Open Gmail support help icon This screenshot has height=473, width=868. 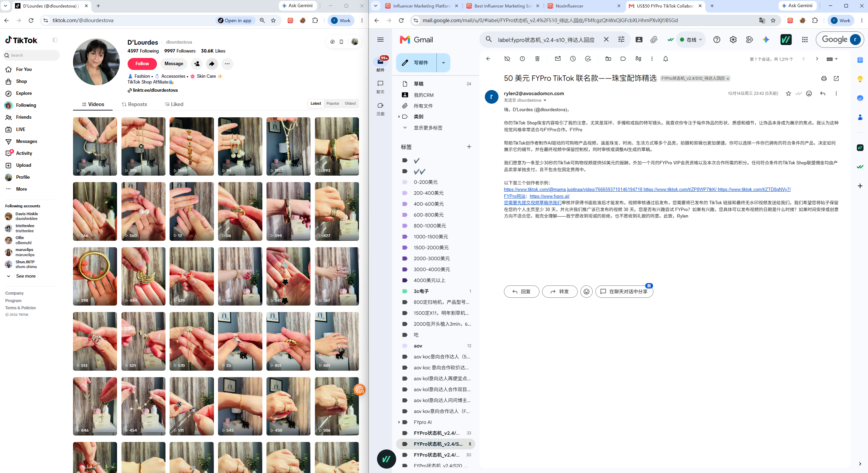[717, 40]
